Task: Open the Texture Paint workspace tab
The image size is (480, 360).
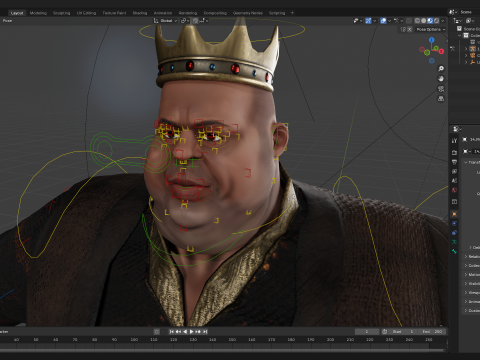Action: pos(114,13)
